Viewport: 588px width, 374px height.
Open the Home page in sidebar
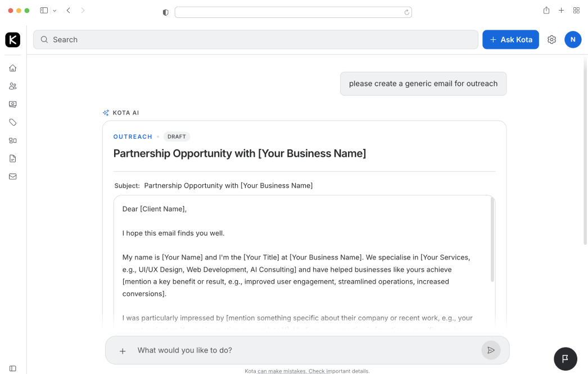coord(13,68)
